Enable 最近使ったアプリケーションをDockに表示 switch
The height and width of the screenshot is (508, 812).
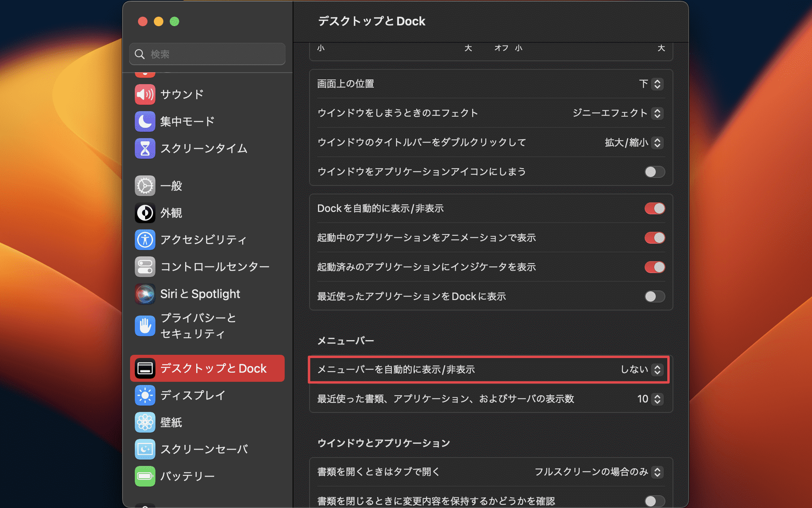(x=655, y=296)
